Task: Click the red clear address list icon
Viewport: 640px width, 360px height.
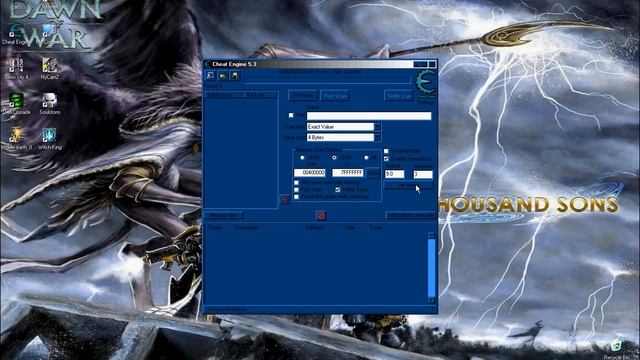Action: point(321,215)
